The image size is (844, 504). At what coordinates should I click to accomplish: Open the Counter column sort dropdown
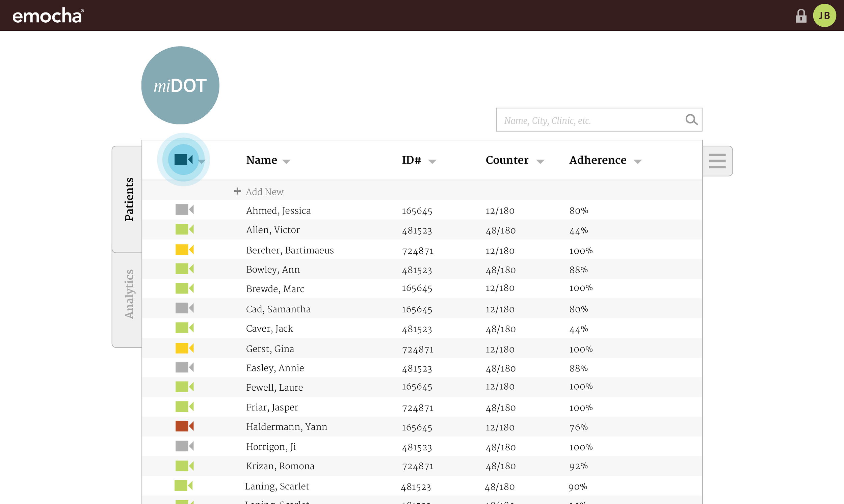tap(540, 162)
